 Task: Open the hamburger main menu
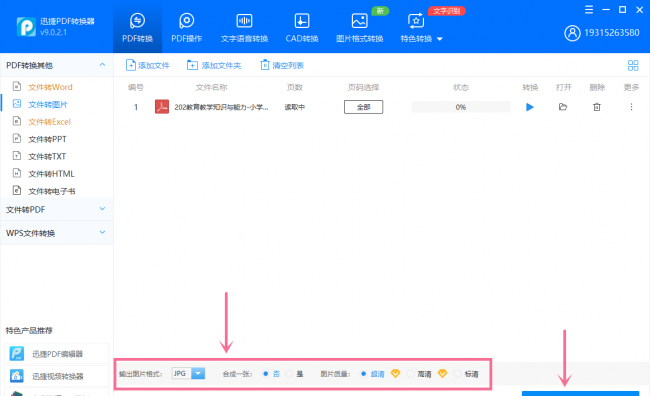[589, 10]
